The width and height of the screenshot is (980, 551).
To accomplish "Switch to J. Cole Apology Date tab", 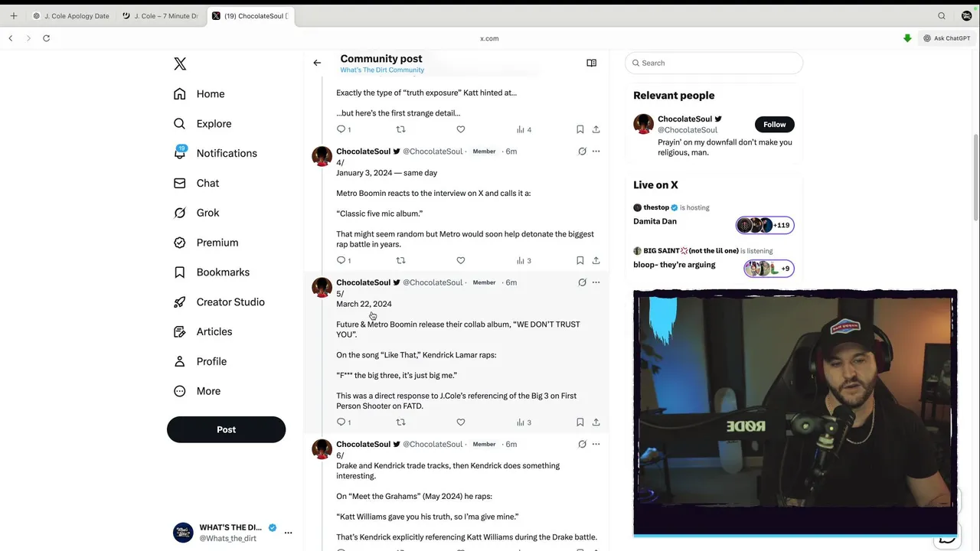I will 70,16.
